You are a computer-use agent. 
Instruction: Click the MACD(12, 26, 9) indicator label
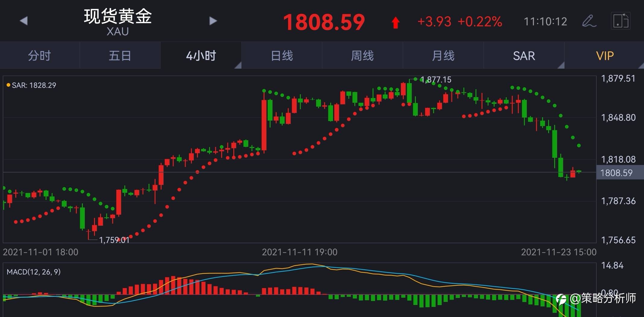[x=34, y=272]
